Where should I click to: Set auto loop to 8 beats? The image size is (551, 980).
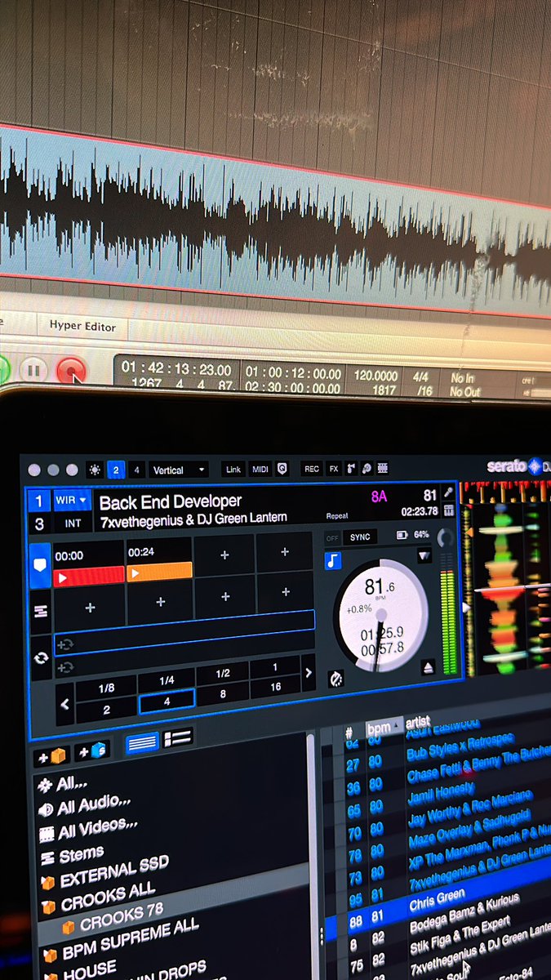(222, 694)
